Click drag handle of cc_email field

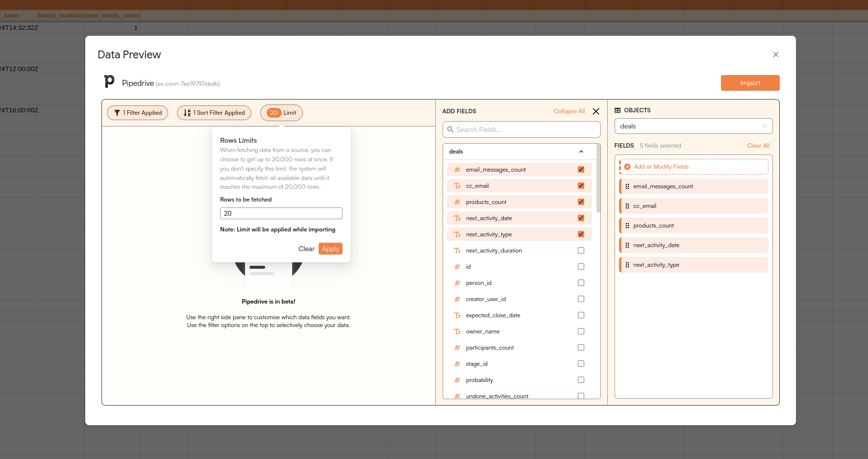pyautogui.click(x=627, y=206)
